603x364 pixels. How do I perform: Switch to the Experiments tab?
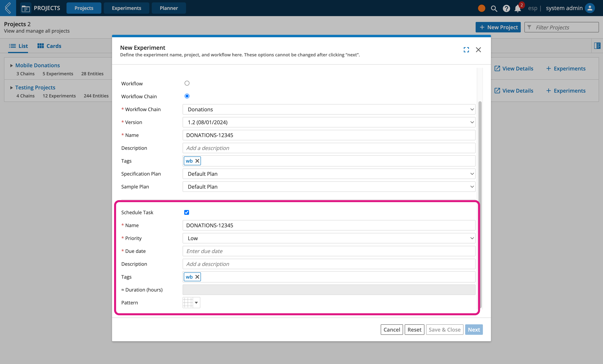pos(127,8)
